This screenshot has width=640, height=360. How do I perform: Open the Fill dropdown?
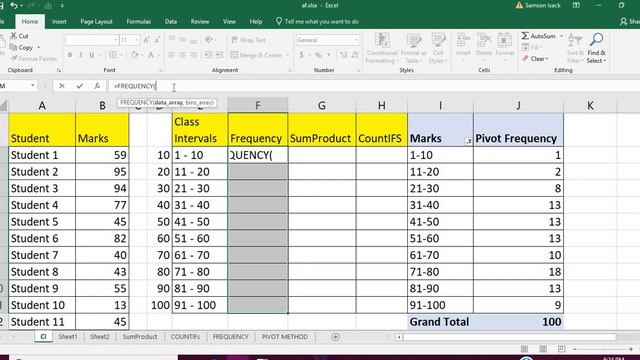point(531,47)
